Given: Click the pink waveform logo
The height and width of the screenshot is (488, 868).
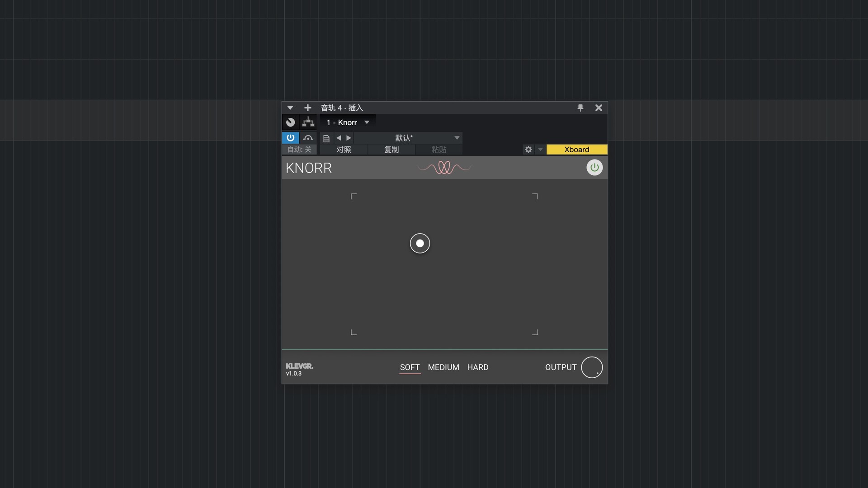Looking at the screenshot, I should (x=444, y=168).
